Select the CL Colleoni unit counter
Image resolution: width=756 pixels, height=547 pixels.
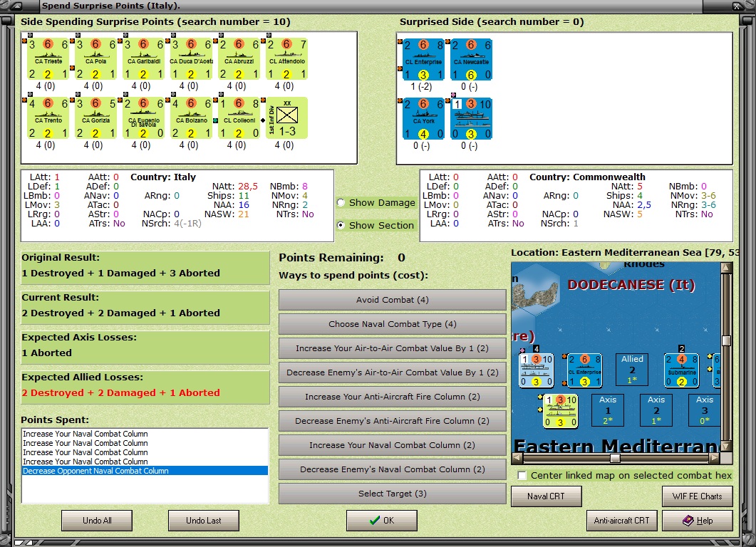point(239,118)
